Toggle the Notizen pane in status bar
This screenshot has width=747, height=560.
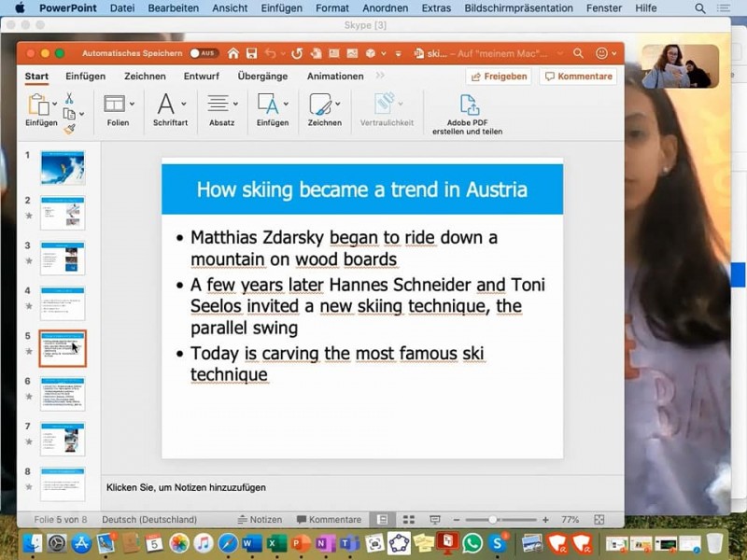[x=260, y=520]
